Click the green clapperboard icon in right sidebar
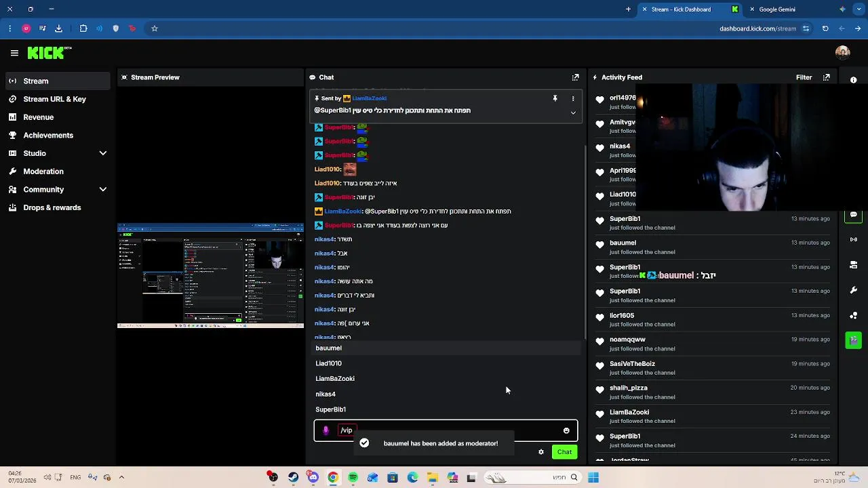Viewport: 868px width, 488px height. pos(853,340)
